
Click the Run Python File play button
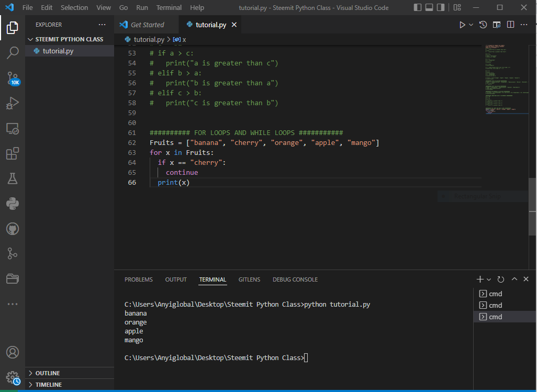(462, 25)
